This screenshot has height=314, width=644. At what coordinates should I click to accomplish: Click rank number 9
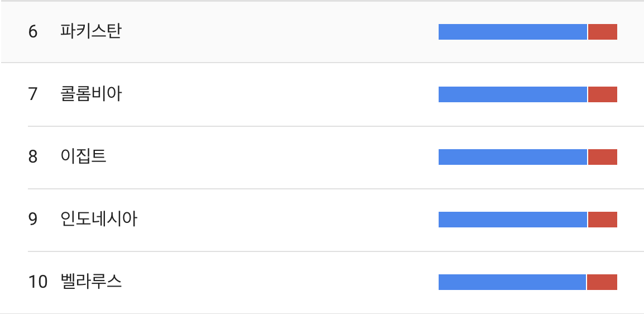pyautogui.click(x=33, y=220)
